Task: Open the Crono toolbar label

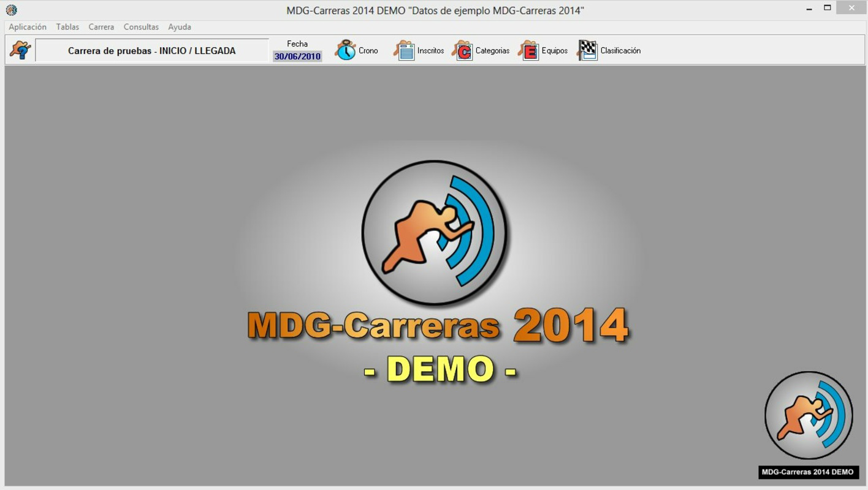Action: [368, 51]
